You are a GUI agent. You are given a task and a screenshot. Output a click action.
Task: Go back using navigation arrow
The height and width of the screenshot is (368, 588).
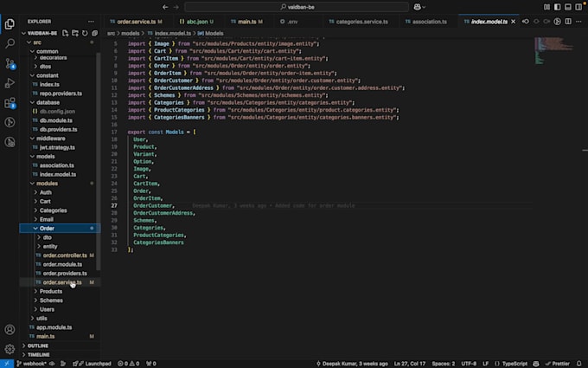(x=165, y=7)
